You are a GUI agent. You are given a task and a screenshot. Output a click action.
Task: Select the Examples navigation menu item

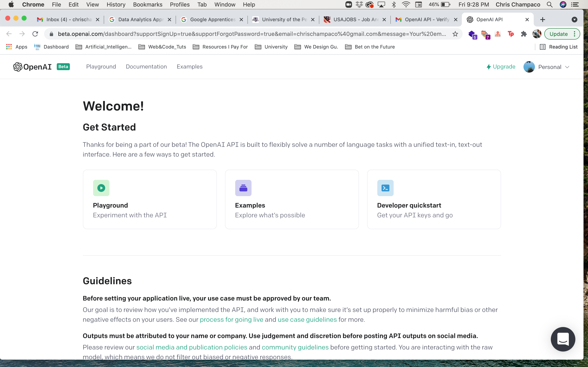coord(189,66)
